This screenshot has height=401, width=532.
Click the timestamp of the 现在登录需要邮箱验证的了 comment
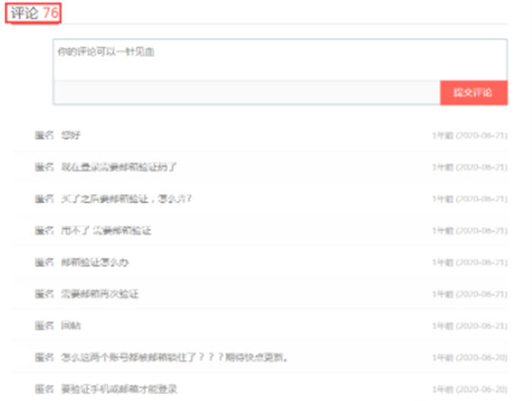click(469, 167)
